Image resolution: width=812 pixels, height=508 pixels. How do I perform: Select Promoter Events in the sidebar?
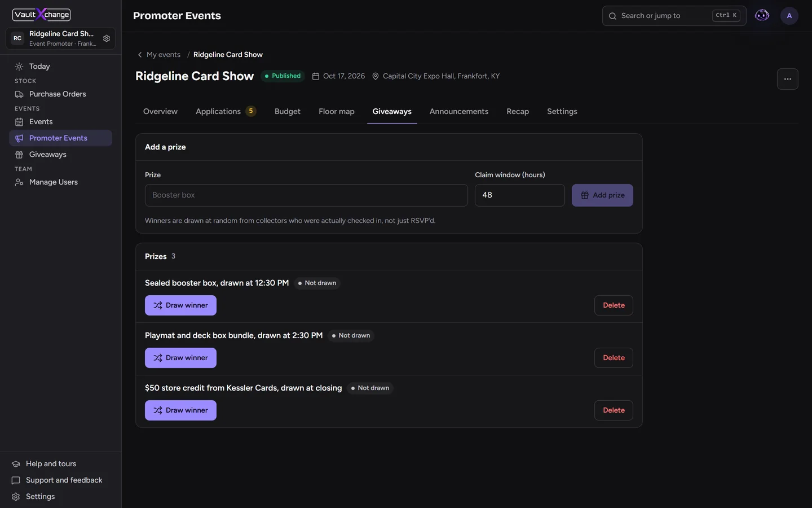(x=60, y=138)
